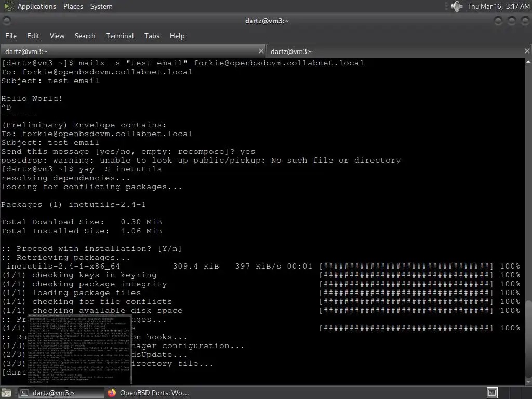Switch to OpenBSD Ports Firefox window
The image size is (532, 399).
(x=148, y=393)
